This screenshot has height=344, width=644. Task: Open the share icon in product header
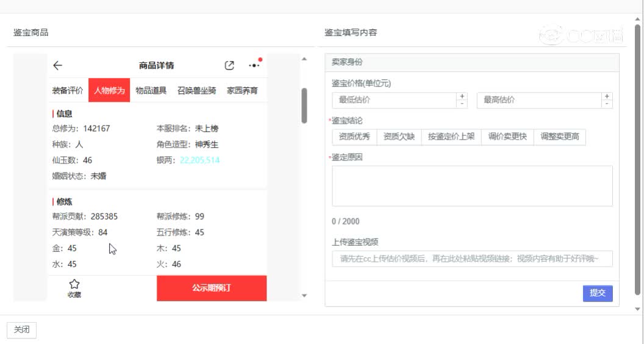click(229, 66)
